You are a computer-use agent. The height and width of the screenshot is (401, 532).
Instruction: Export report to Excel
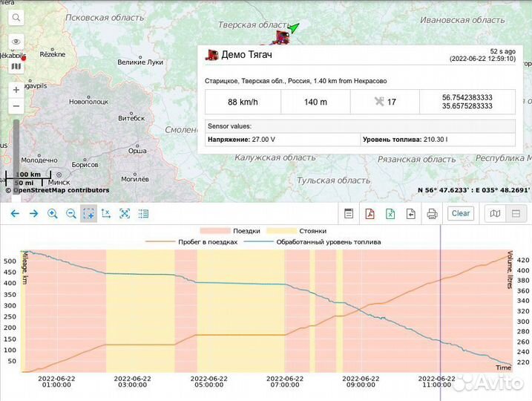(x=390, y=214)
